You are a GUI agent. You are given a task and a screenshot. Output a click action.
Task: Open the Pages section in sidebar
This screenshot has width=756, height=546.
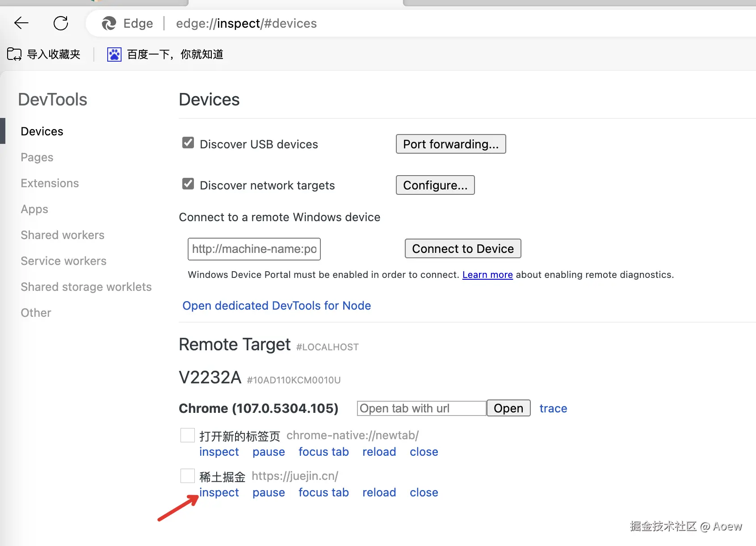(37, 157)
